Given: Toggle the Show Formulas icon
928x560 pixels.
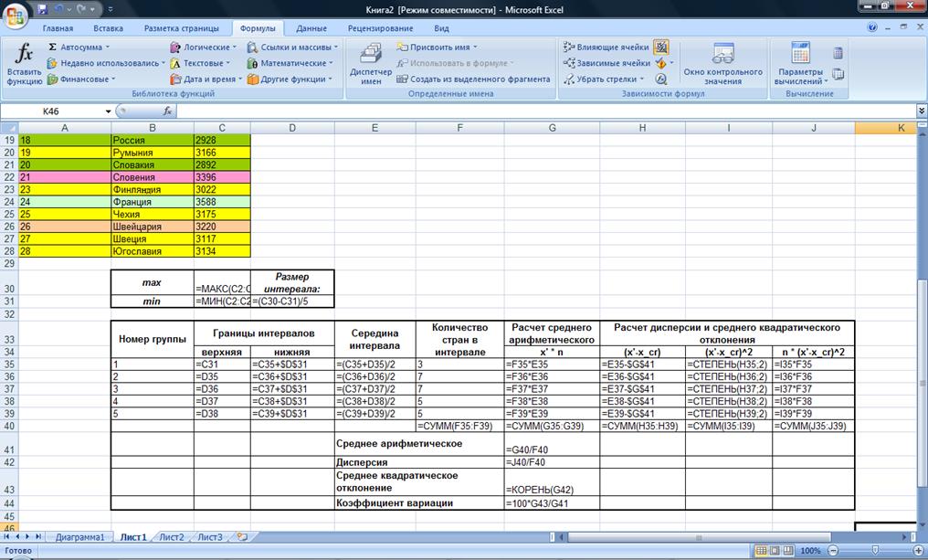Looking at the screenshot, I should 661,47.
